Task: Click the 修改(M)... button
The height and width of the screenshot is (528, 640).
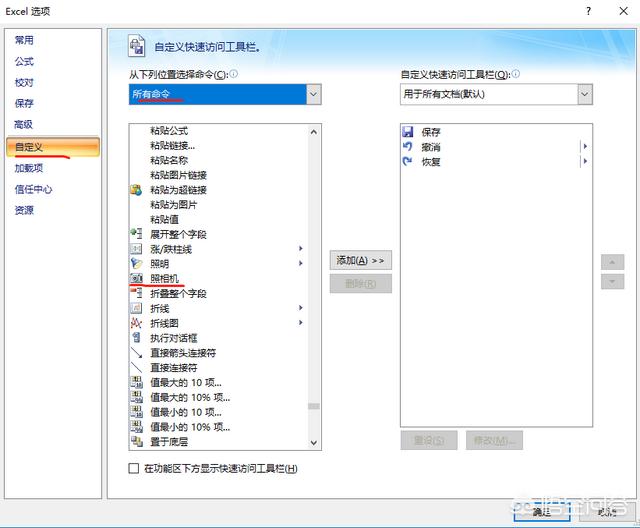Action: pyautogui.click(x=494, y=440)
